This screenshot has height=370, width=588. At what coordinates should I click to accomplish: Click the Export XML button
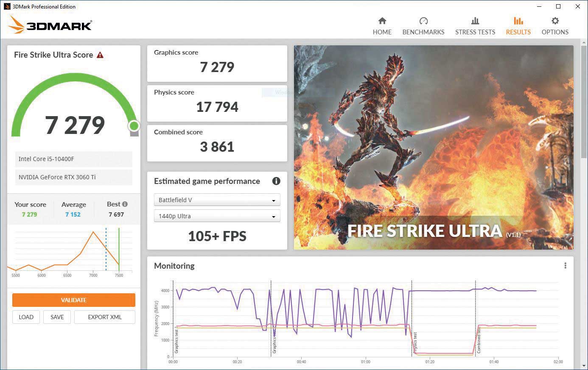pos(105,317)
